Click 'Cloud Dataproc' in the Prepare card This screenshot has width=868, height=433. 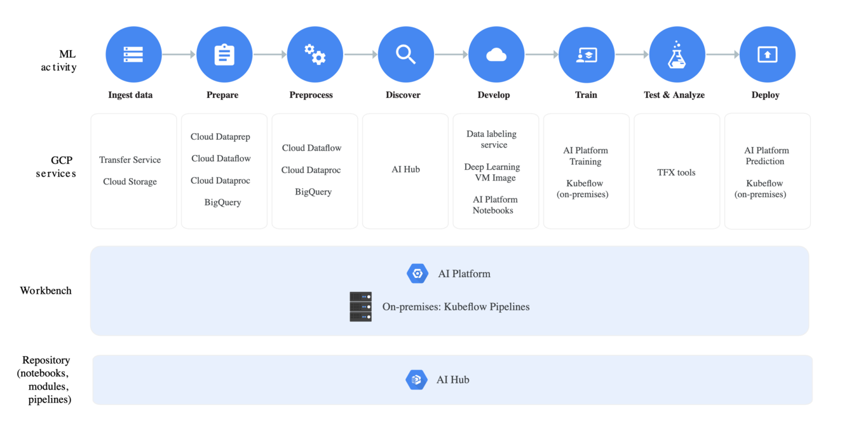[x=220, y=181]
